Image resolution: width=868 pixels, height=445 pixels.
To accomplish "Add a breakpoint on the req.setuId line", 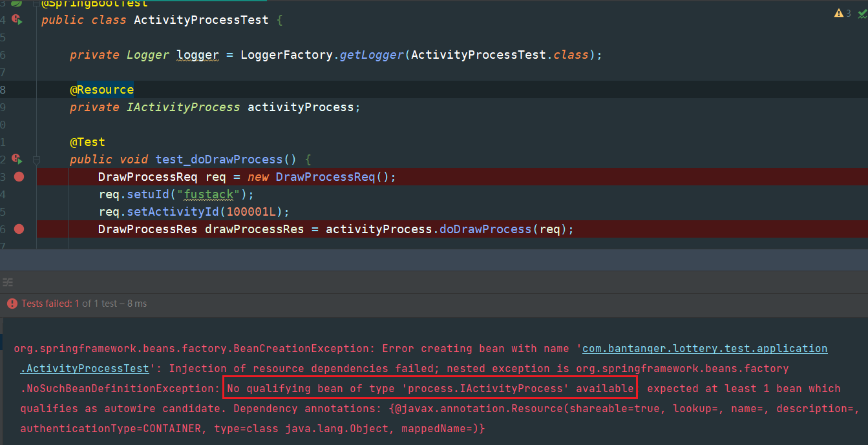I will coord(19,194).
